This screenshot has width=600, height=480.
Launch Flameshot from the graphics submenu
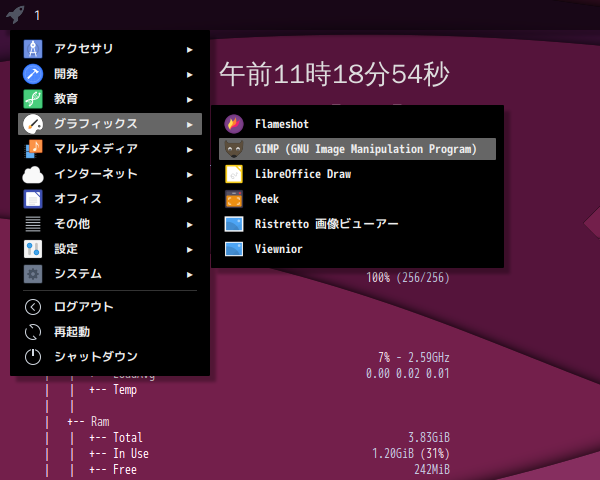click(357, 124)
